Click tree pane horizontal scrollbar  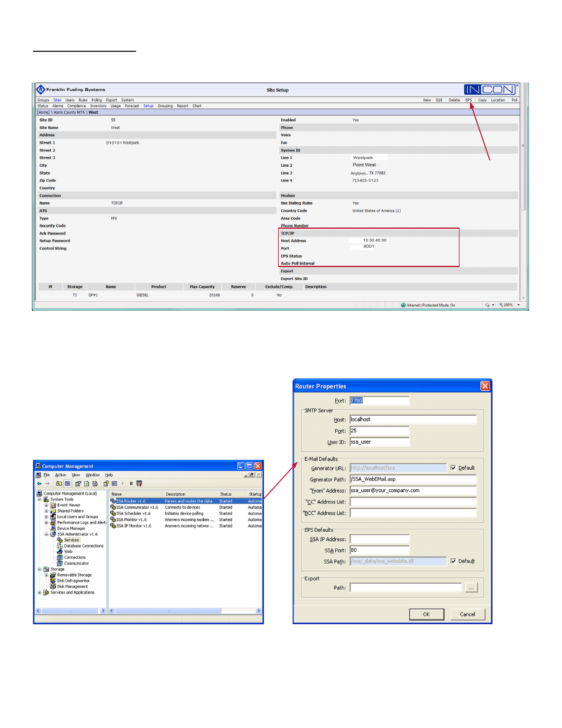(x=71, y=611)
